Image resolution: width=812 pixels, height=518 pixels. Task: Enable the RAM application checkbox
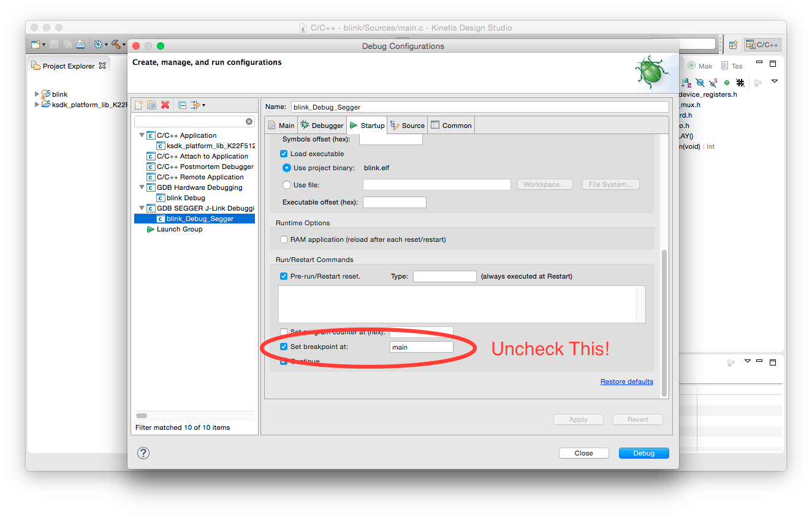click(284, 239)
